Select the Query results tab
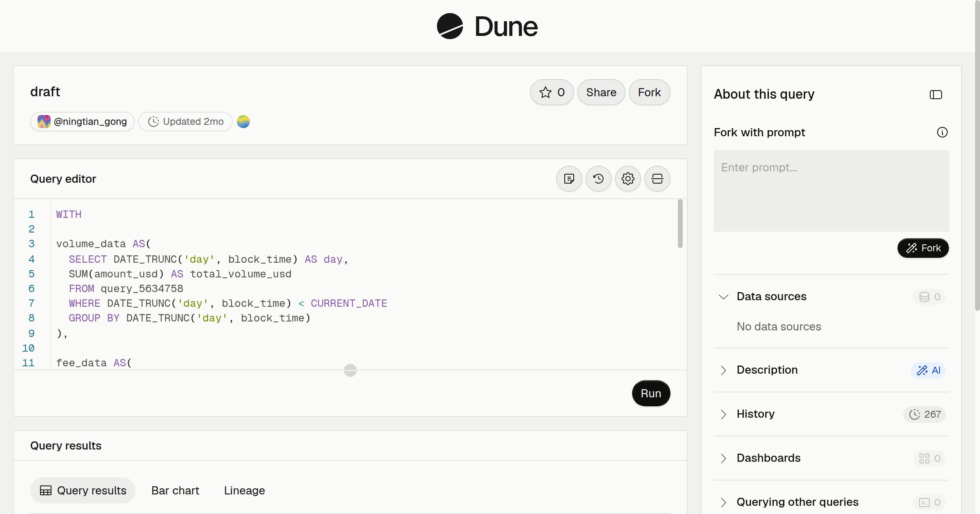This screenshot has width=980, height=514. point(83,490)
